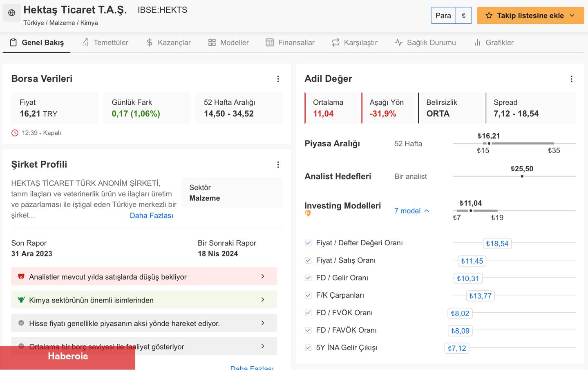Select the Para currency button
This screenshot has width=588, height=370.
[443, 16]
